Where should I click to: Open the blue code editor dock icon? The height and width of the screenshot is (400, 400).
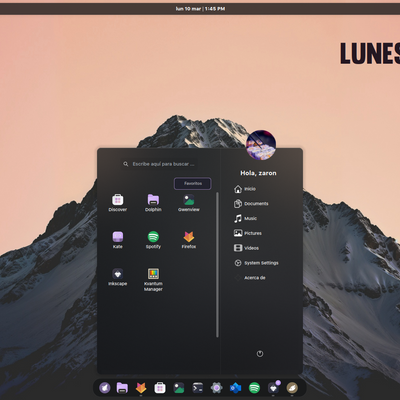tap(235, 388)
